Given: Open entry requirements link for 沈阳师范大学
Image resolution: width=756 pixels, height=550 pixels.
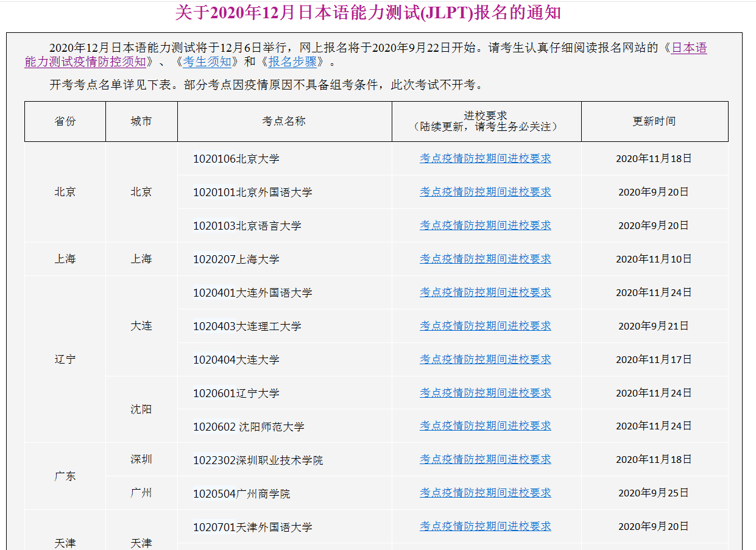Looking at the screenshot, I should coord(485,426).
